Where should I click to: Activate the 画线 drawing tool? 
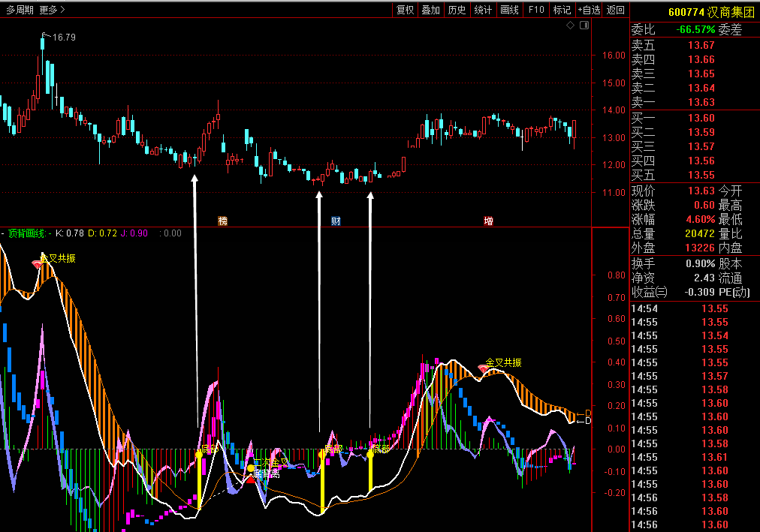click(x=509, y=10)
